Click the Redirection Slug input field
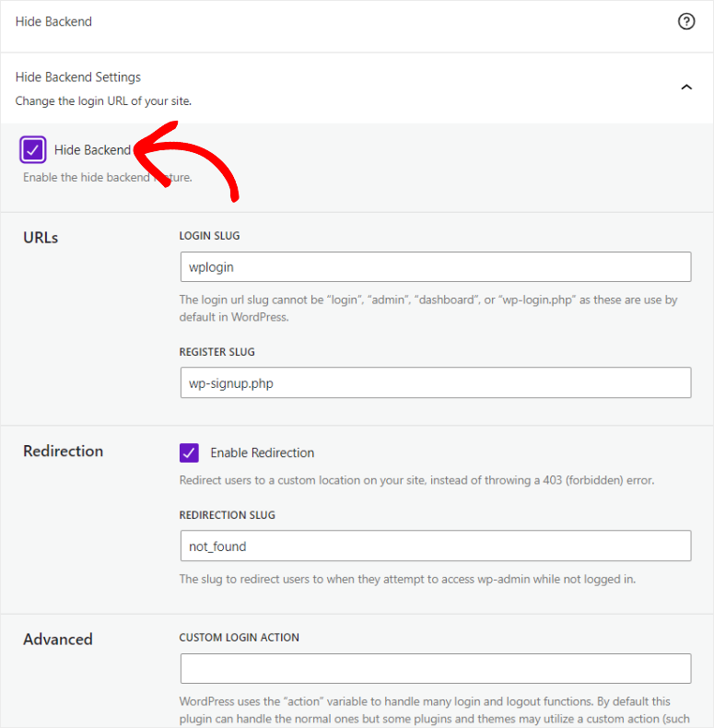The image size is (714, 728). (436, 546)
